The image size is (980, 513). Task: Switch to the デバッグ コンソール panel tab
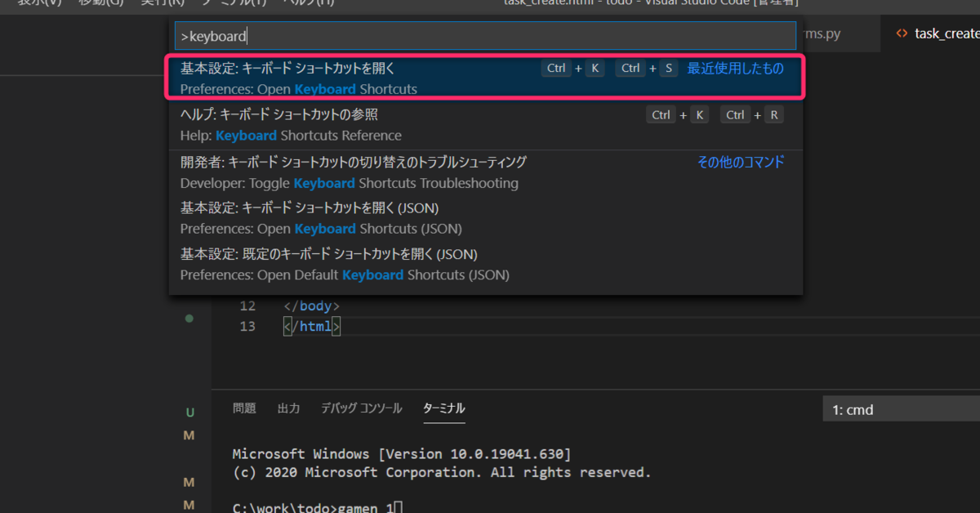click(x=361, y=408)
